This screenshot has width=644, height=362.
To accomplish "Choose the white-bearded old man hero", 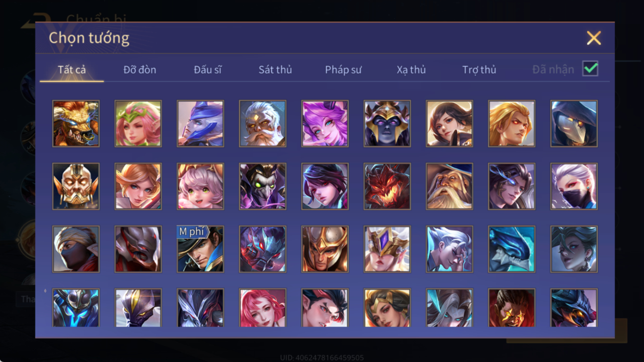I will [x=263, y=124].
